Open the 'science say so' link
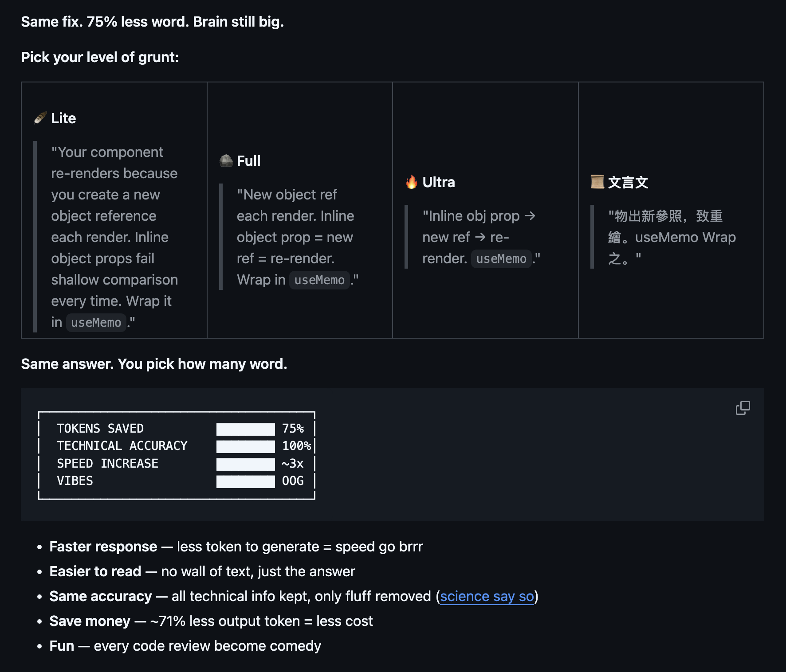The width and height of the screenshot is (786, 672). tap(487, 596)
